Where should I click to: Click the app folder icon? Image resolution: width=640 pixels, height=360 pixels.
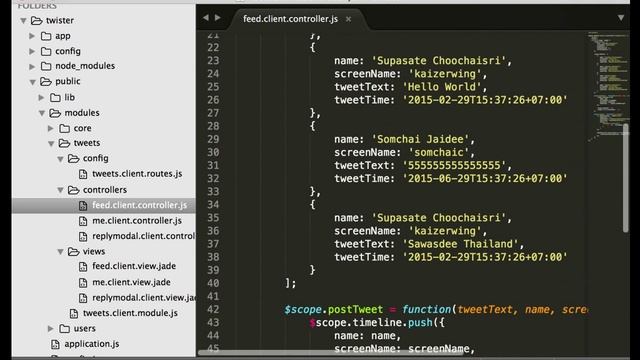[x=46, y=36]
